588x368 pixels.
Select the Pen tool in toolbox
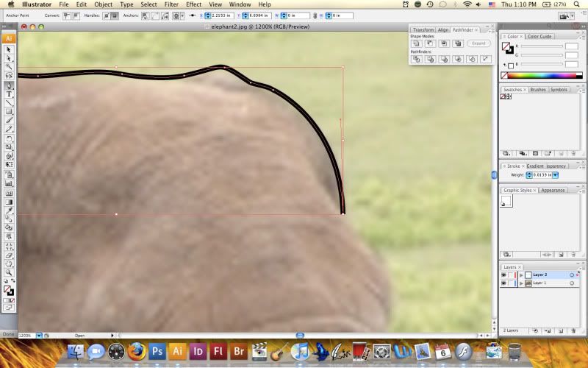click(x=9, y=85)
